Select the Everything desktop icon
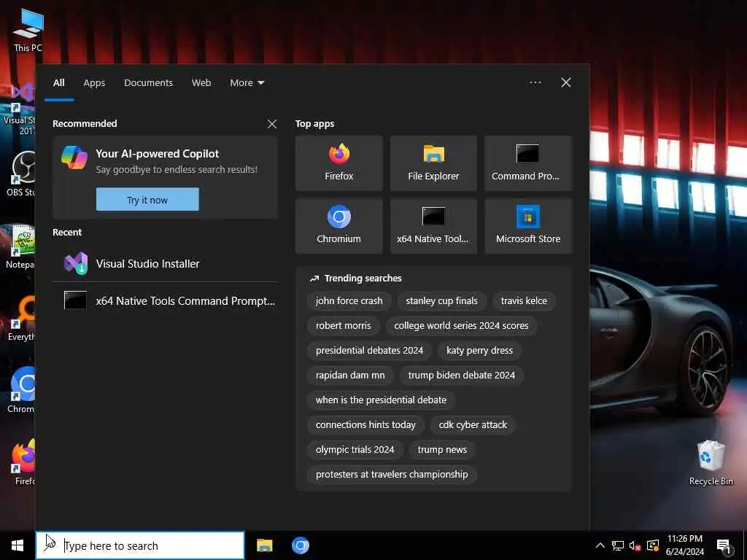Viewport: 747px width, 560px height. [x=21, y=318]
